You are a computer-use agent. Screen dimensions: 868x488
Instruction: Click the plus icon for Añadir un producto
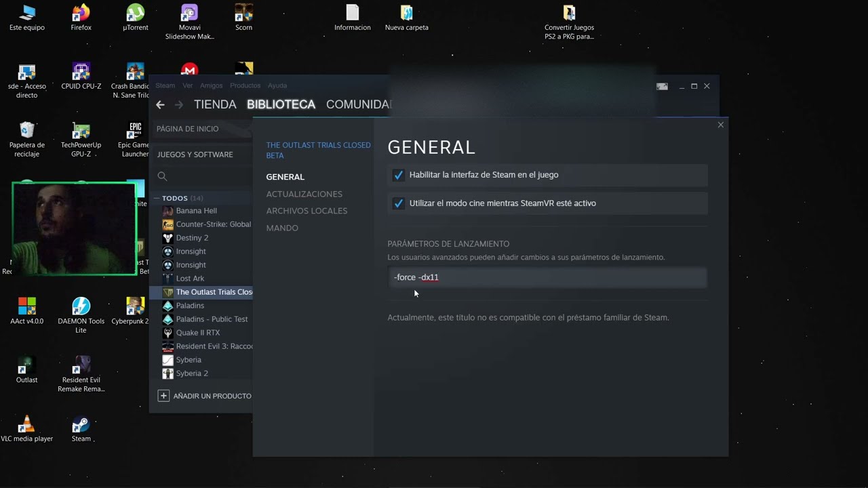click(x=163, y=396)
